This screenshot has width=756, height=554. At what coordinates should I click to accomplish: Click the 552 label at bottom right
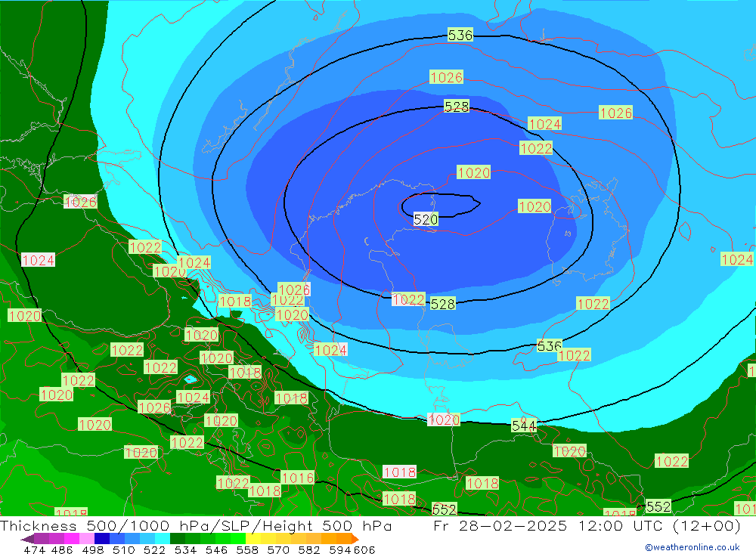click(658, 506)
